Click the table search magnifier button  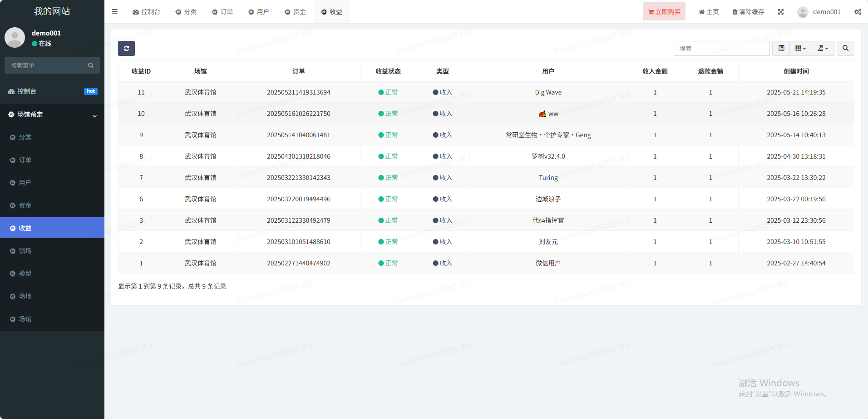(x=845, y=48)
